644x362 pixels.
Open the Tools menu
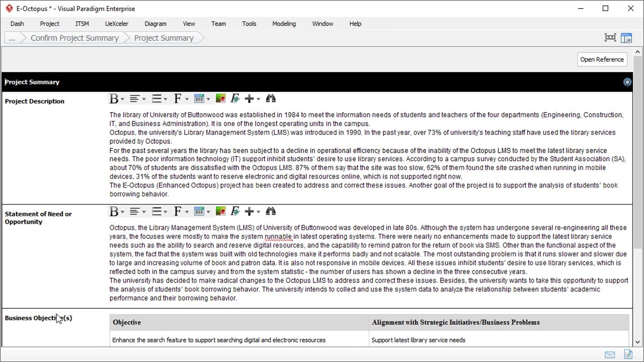[249, 24]
